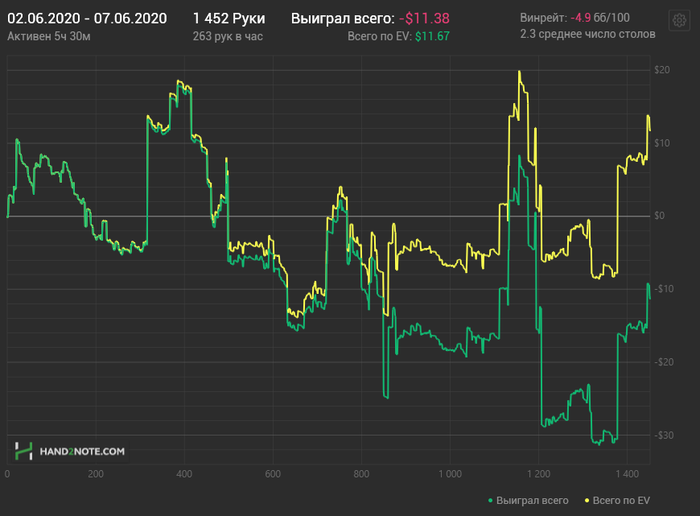This screenshot has width=700, height=516.
Task: Click the 'Активен 5ч 30м' label
Action: click(49, 36)
